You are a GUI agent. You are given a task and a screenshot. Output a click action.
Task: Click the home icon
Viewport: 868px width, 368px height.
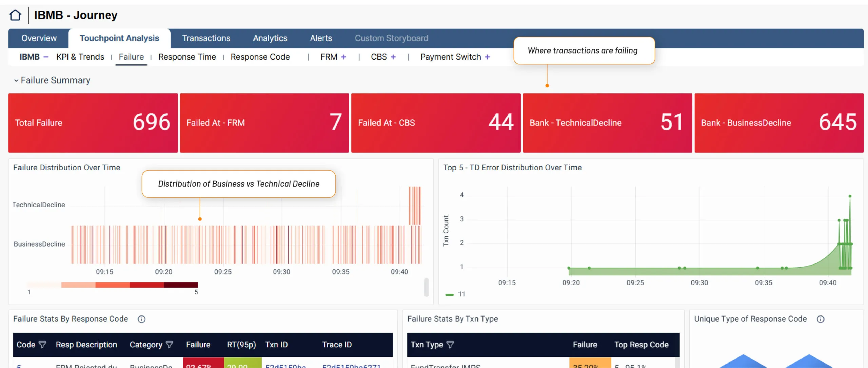click(x=15, y=15)
